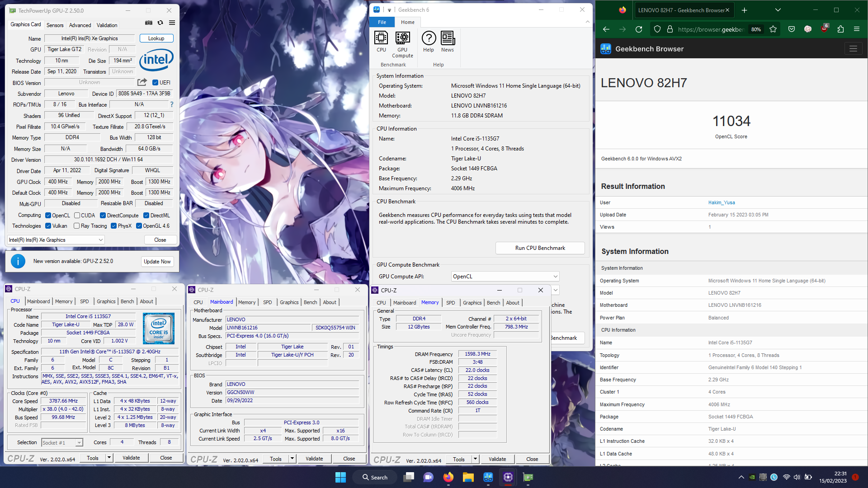Image resolution: width=868 pixels, height=488 pixels.
Task: Click Run CPU Benchmark button
Action: (x=540, y=248)
